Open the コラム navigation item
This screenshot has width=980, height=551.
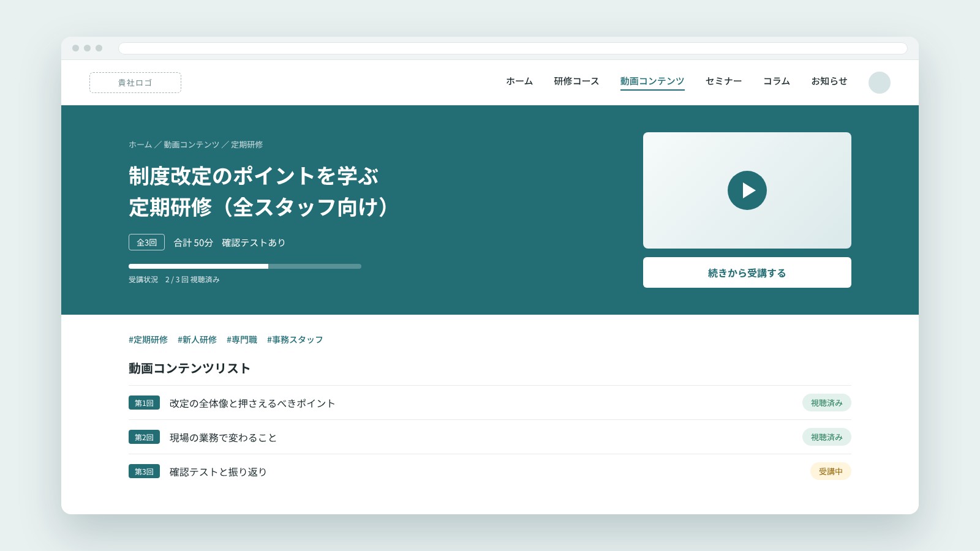tap(777, 81)
